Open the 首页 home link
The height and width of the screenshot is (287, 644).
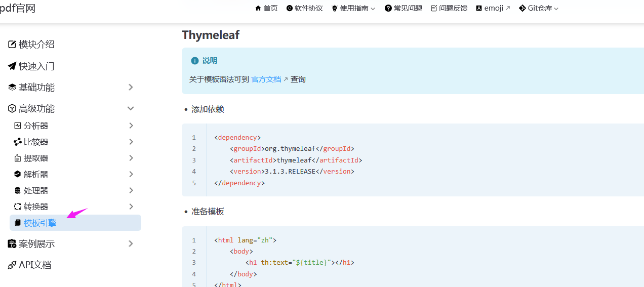pyautogui.click(x=266, y=8)
